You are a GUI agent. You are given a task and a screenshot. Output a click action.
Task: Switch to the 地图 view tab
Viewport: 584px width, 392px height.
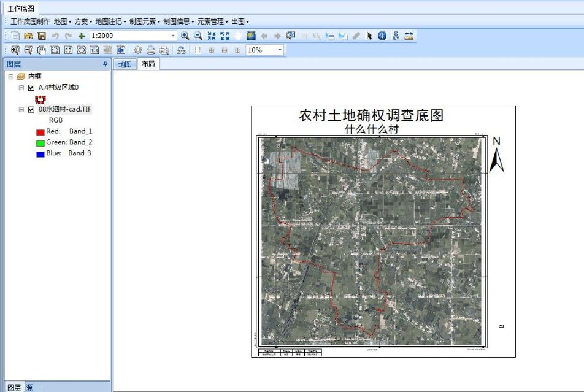coord(125,64)
